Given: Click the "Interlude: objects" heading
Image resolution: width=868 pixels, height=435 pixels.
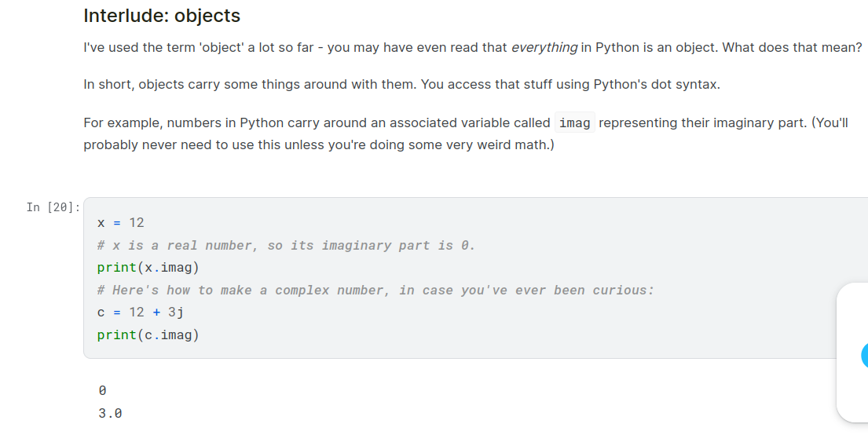Looking at the screenshot, I should (x=162, y=16).
